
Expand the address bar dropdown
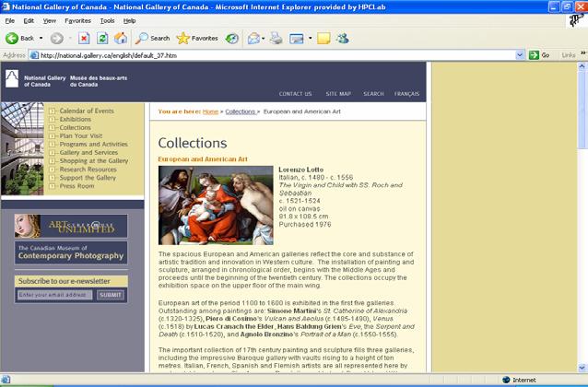point(520,55)
